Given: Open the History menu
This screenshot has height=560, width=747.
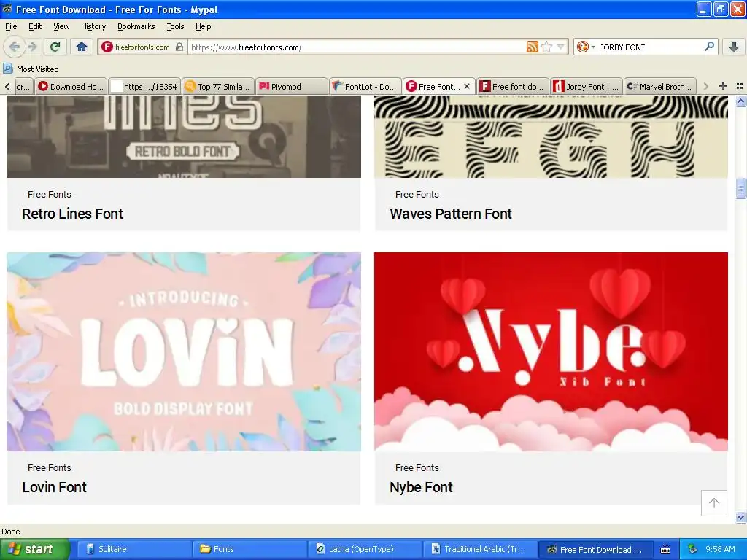Looking at the screenshot, I should pyautogui.click(x=93, y=26).
